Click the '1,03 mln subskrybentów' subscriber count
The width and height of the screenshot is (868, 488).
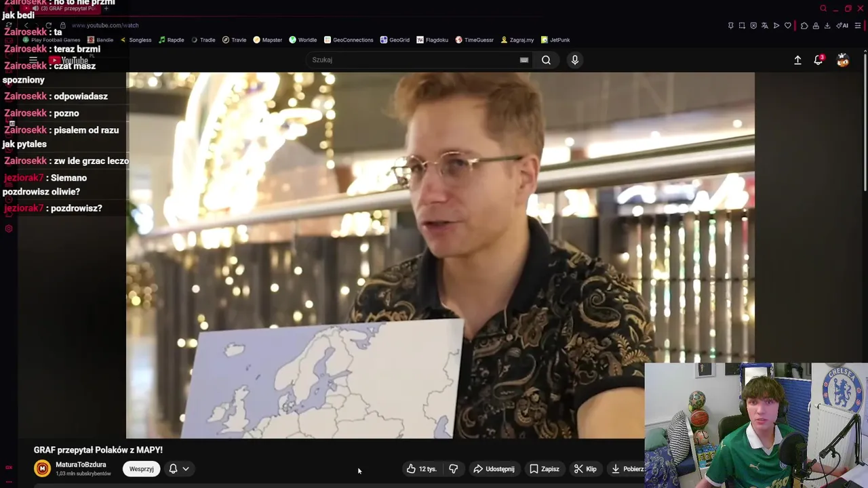click(x=83, y=474)
